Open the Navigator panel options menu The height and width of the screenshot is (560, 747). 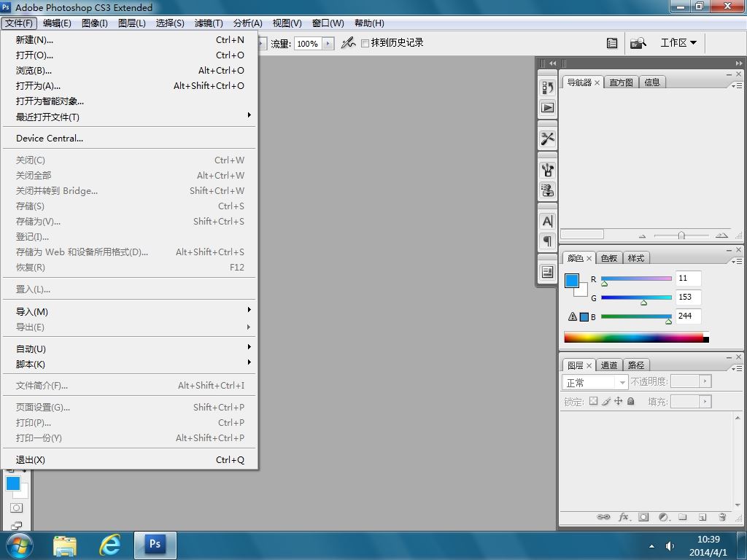click(x=737, y=85)
